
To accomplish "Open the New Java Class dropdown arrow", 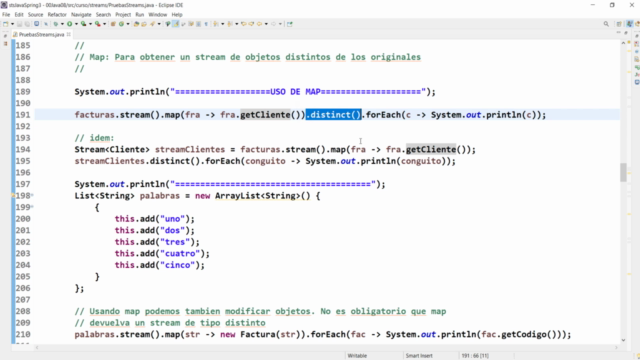I will [128, 24].
